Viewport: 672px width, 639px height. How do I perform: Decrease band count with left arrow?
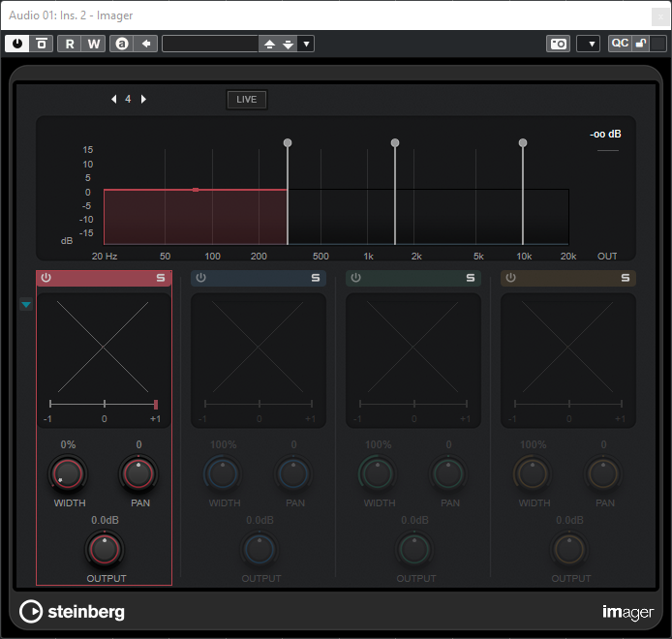pos(114,99)
